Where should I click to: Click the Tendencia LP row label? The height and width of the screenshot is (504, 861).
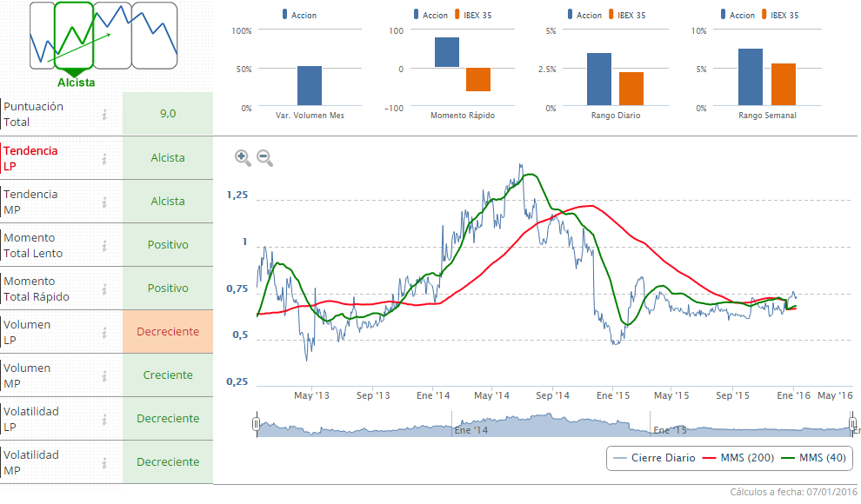(x=31, y=158)
